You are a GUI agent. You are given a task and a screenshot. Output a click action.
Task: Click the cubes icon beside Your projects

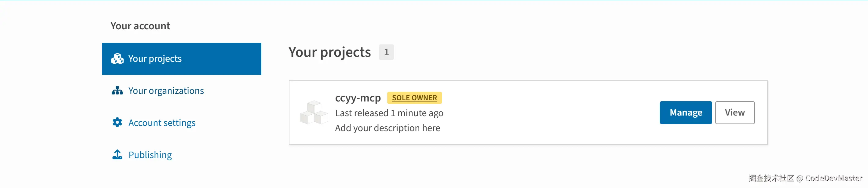(117, 59)
